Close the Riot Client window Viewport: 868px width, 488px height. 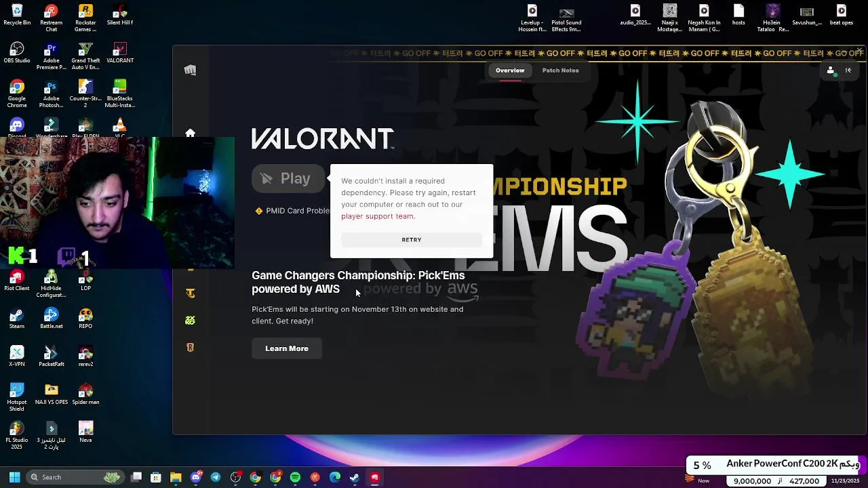(859, 51)
